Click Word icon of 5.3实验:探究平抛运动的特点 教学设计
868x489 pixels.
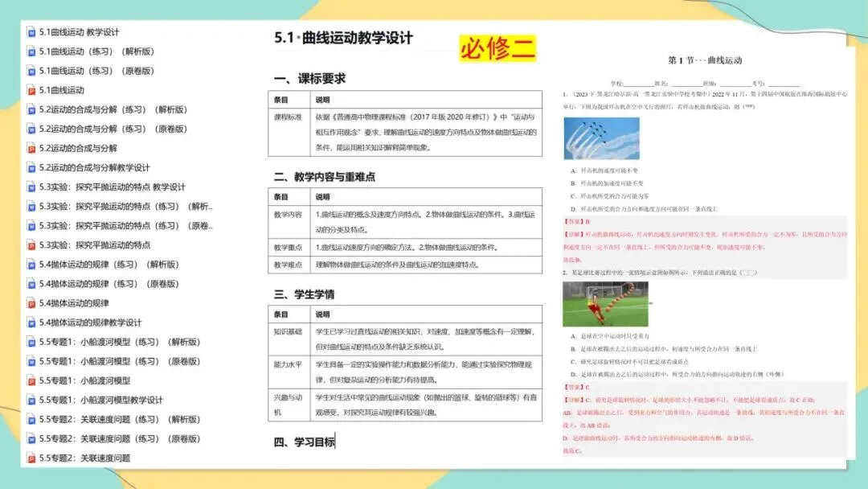[x=31, y=187]
